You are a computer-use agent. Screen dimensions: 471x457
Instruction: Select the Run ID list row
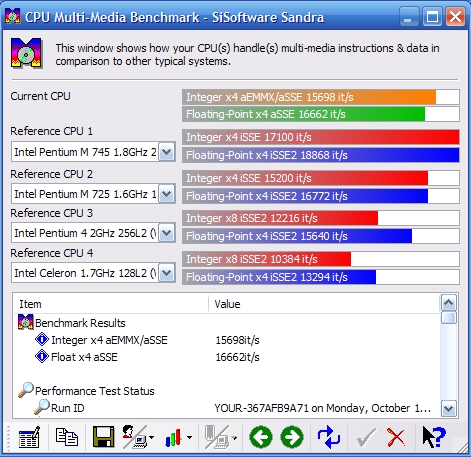click(227, 408)
